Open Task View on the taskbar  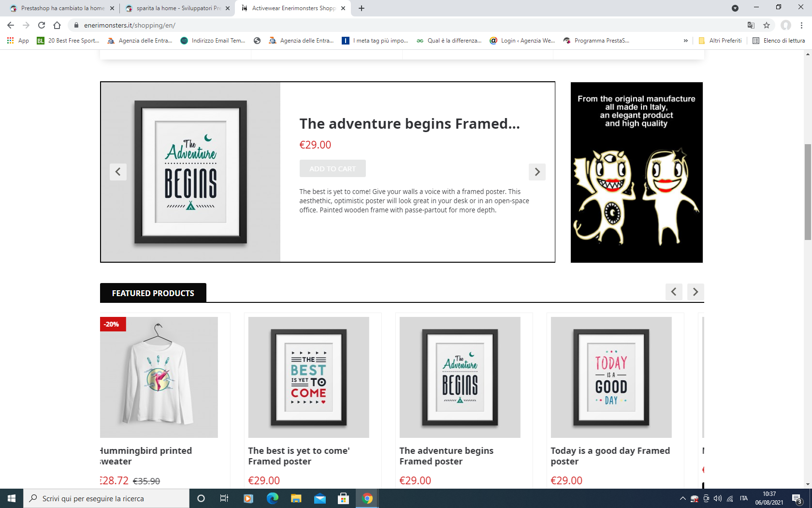pyautogui.click(x=224, y=498)
